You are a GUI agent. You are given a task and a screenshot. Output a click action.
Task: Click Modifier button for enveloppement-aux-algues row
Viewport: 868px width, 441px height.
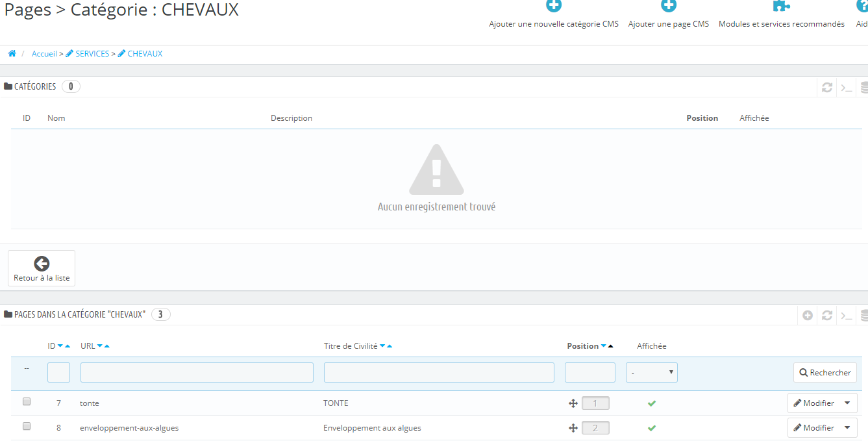coord(813,428)
